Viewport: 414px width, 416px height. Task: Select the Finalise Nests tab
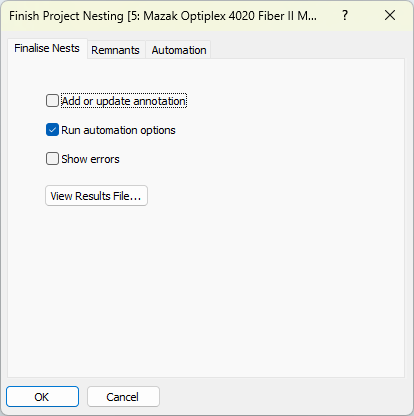tap(47, 49)
